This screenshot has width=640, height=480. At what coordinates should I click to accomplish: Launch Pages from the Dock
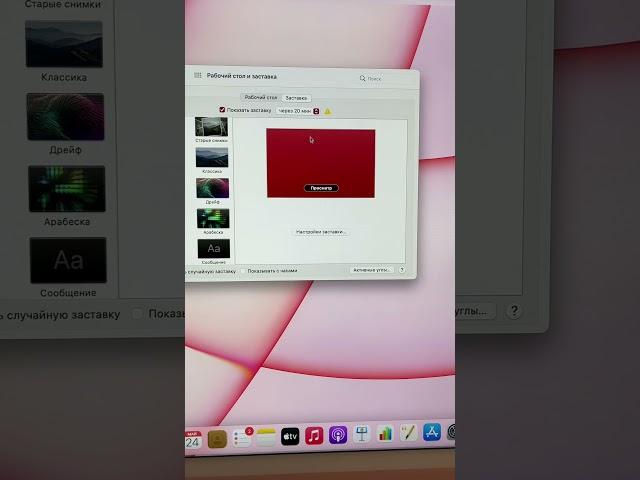[408, 432]
